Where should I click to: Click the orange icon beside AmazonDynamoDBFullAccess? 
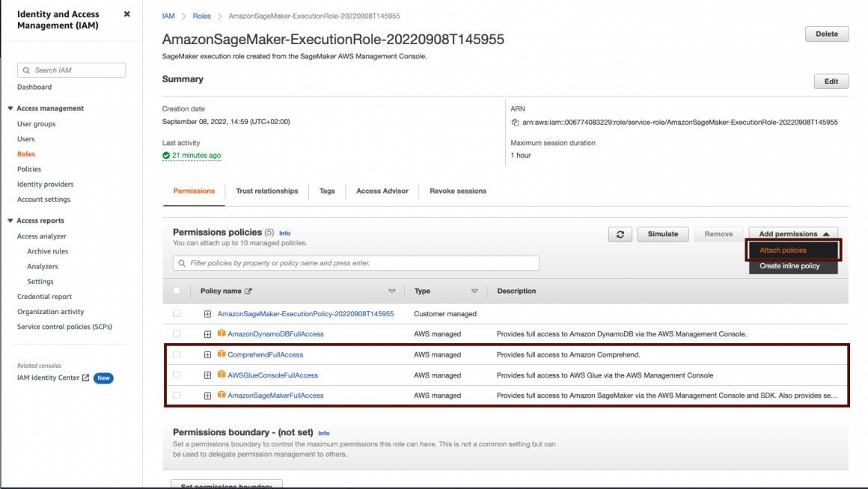pos(221,334)
